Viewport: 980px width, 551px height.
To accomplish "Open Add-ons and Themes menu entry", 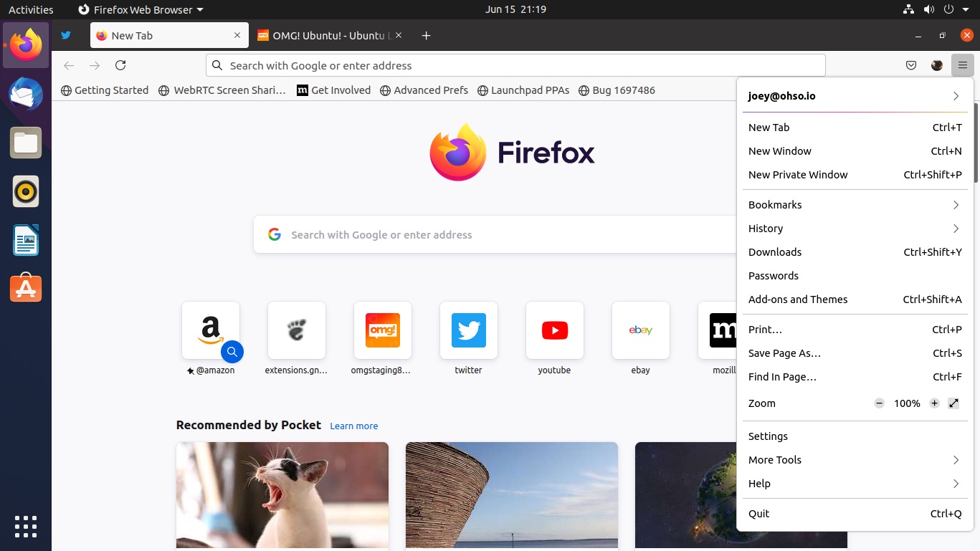I will [x=855, y=300].
